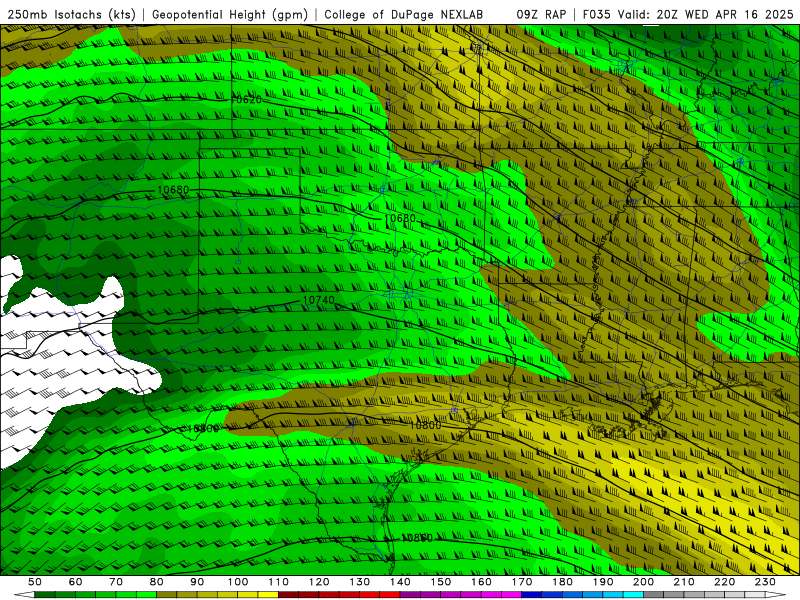Click the darkest blue color bar segment below 170
Image resolution: width=800 pixels, height=600 pixels.
coord(532,595)
